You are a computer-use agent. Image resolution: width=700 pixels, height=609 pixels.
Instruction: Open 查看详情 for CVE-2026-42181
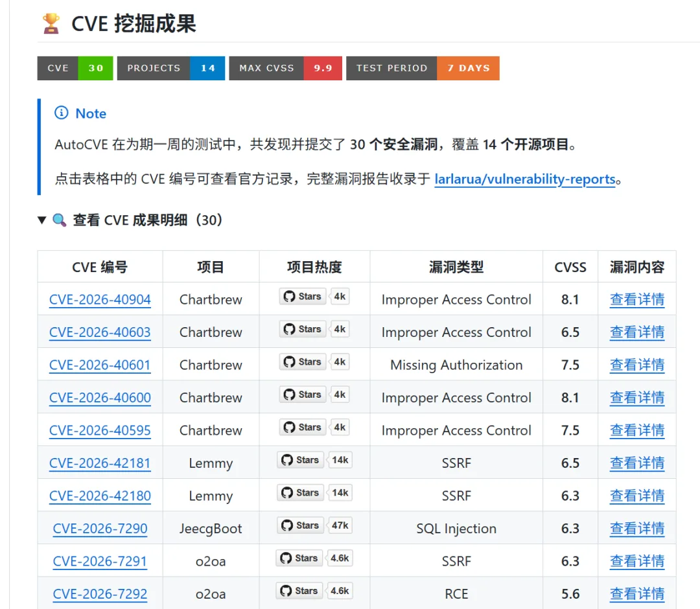click(x=637, y=463)
